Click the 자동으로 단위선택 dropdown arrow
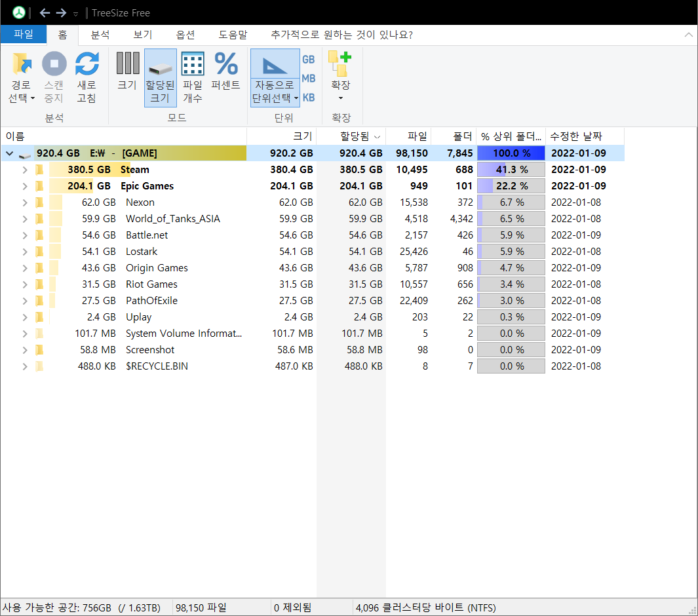 point(296,98)
